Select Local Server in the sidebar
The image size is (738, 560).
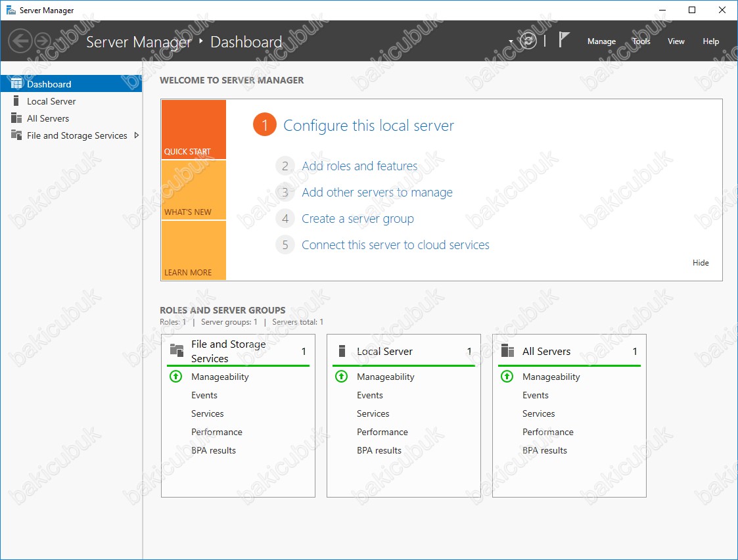point(51,101)
